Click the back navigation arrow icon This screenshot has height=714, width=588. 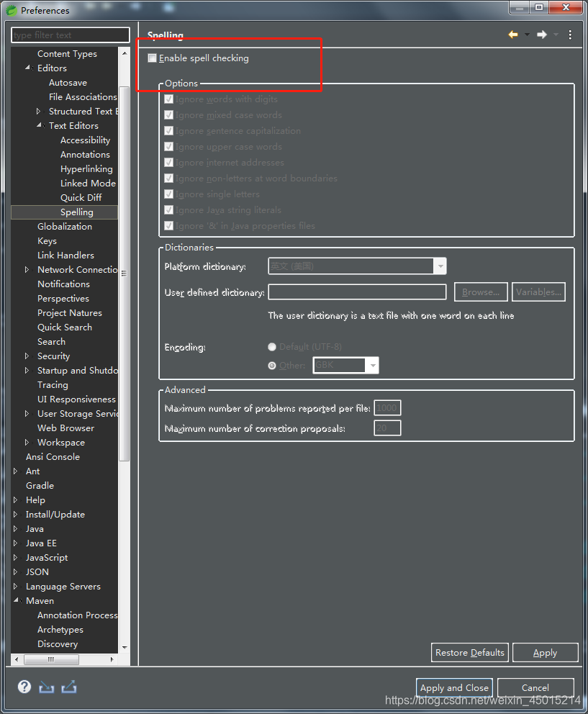[x=513, y=35]
